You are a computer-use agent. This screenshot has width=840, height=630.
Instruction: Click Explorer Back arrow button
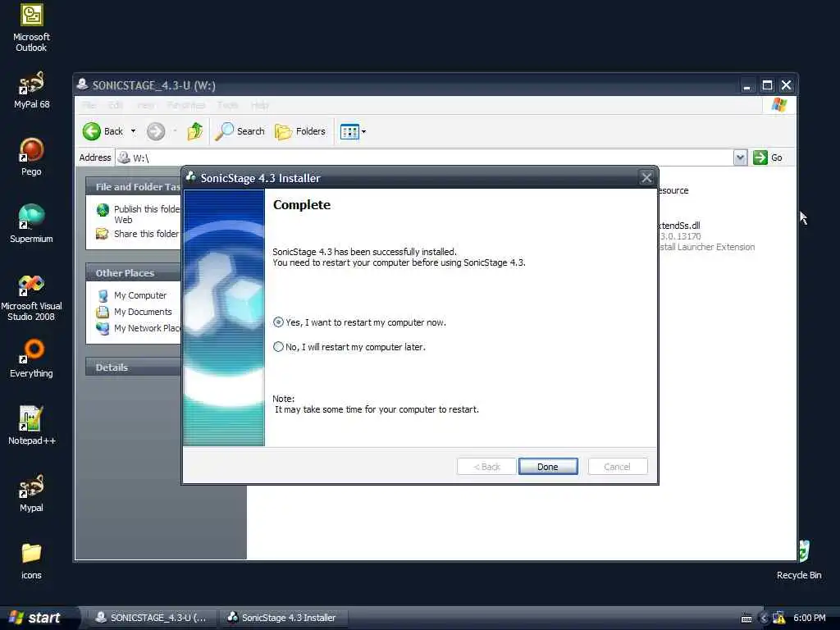click(x=103, y=131)
